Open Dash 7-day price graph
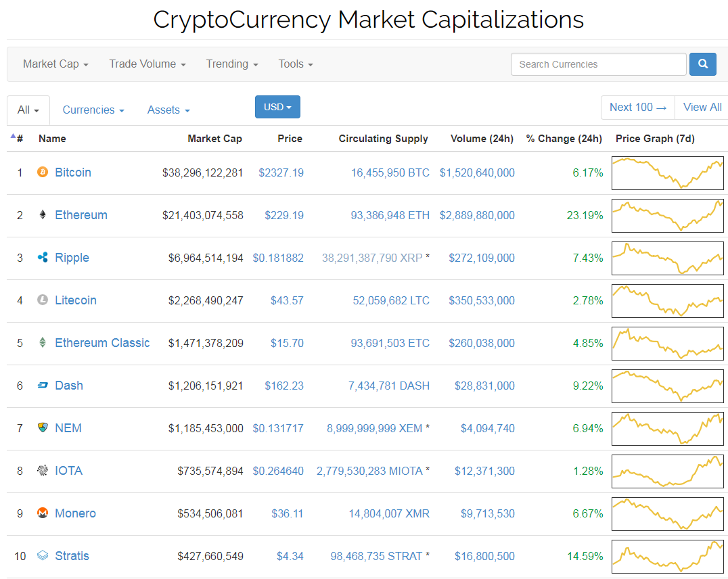This screenshot has height=579, width=728. pyautogui.click(x=668, y=386)
